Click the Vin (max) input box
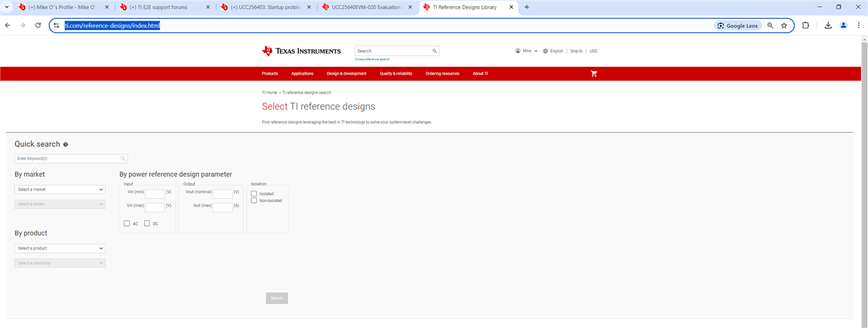This screenshot has height=328, width=868. (x=154, y=208)
